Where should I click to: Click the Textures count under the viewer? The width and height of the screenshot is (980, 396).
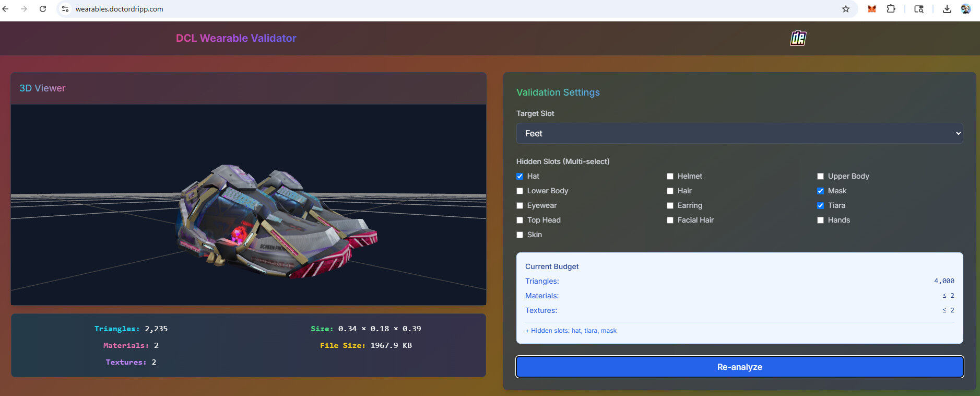tap(154, 362)
